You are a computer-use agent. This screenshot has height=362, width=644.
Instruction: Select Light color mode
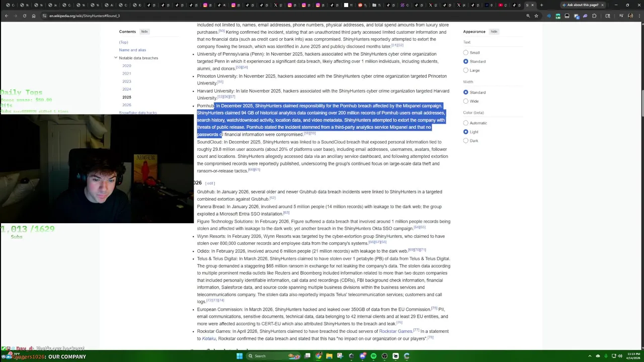tap(466, 132)
